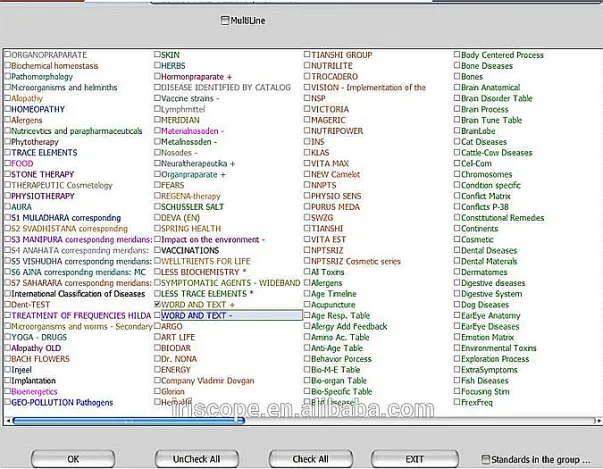Check the HOMEOPATHY checkbox
The width and height of the screenshot is (603, 469).
[8, 109]
